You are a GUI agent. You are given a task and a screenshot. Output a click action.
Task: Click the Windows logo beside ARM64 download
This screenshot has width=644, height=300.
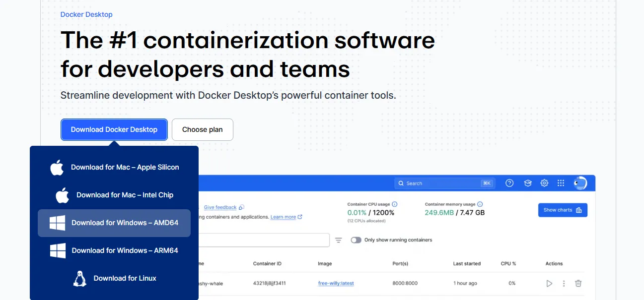coord(58,251)
